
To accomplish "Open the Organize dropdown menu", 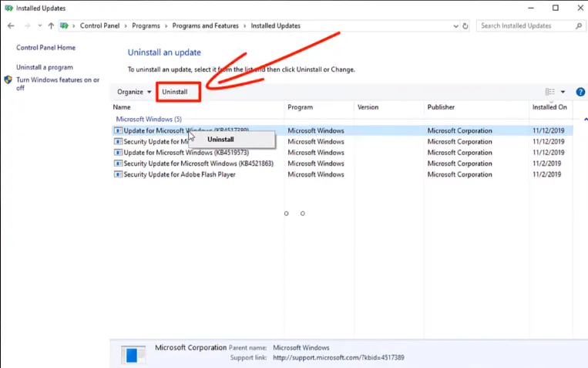I will click(x=134, y=92).
